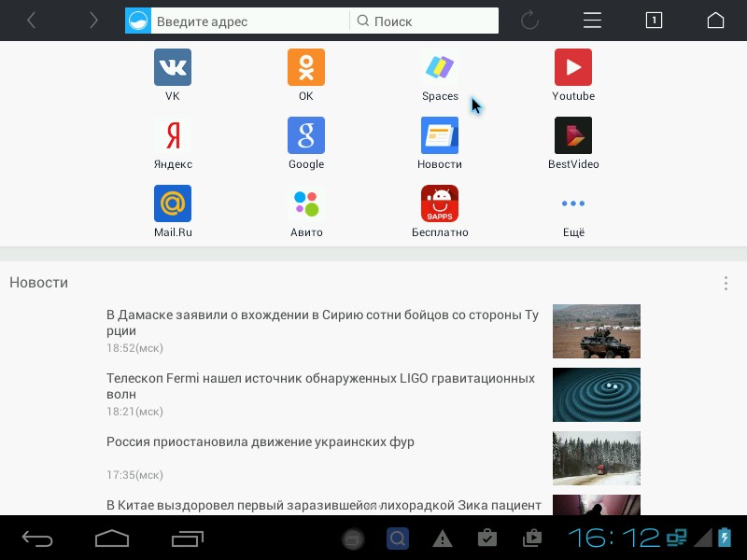The image size is (747, 560).
Task: Click the 18:52(мск) timestamp
Action: 134,348
